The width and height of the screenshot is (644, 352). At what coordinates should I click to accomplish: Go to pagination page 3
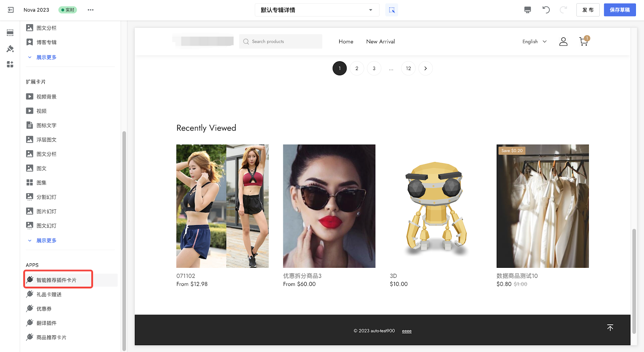click(374, 68)
